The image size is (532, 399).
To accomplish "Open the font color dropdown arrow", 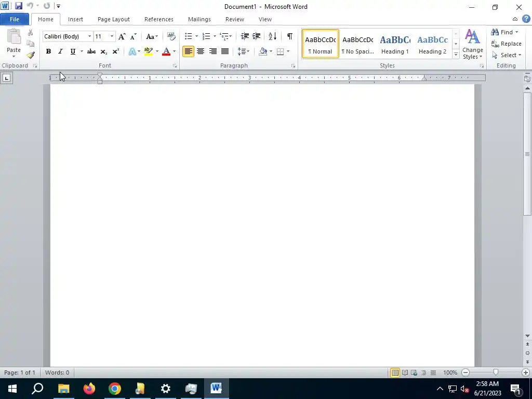I will tap(175, 51).
